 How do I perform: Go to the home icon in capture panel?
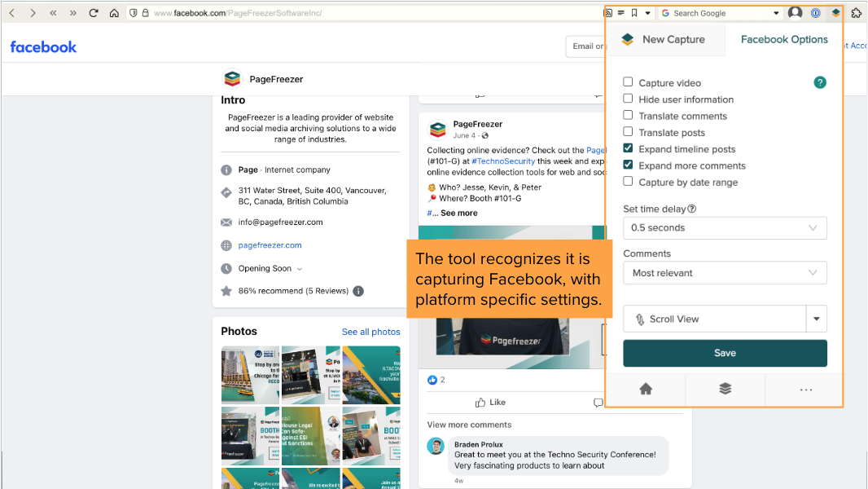coord(646,390)
